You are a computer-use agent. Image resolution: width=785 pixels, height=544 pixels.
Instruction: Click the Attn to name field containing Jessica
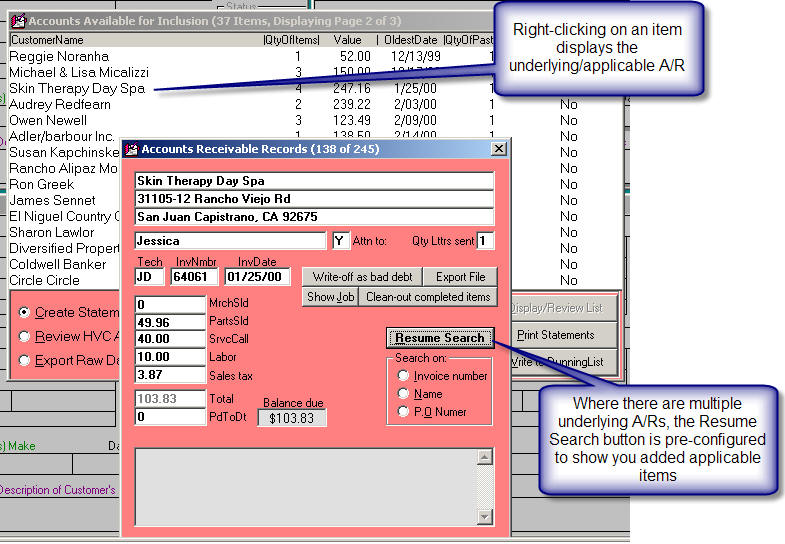coord(230,241)
